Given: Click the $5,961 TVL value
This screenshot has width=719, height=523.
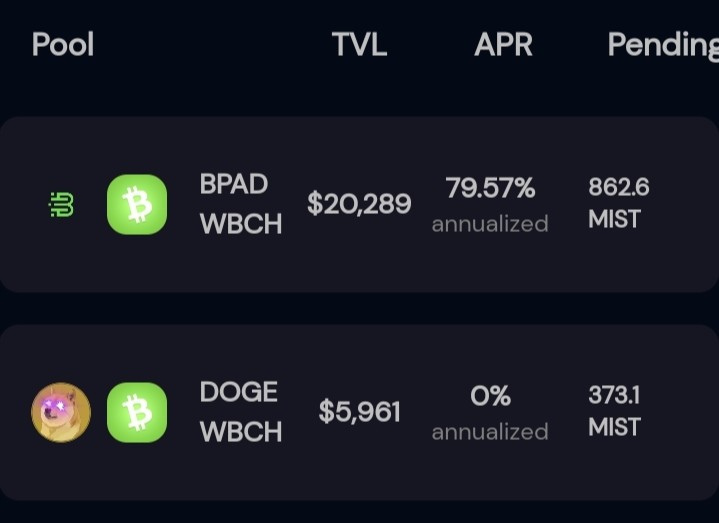Looking at the screenshot, I should (x=360, y=412).
